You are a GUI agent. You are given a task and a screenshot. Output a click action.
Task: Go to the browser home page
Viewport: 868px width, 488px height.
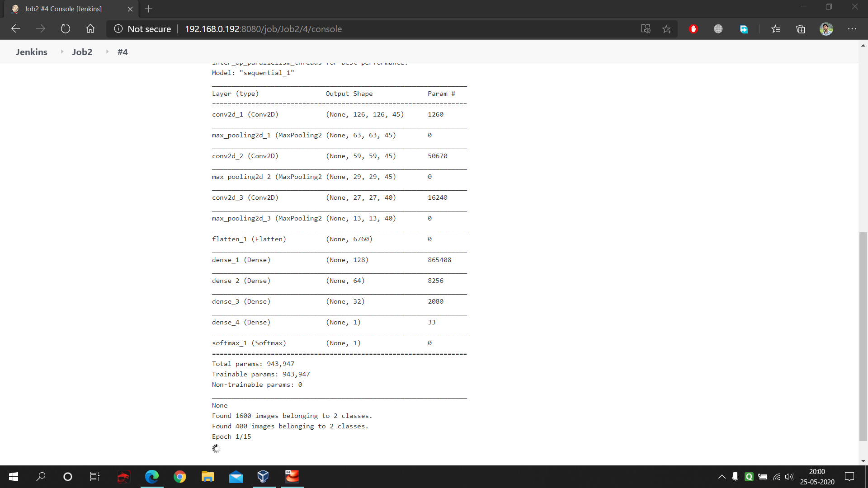pyautogui.click(x=90, y=29)
